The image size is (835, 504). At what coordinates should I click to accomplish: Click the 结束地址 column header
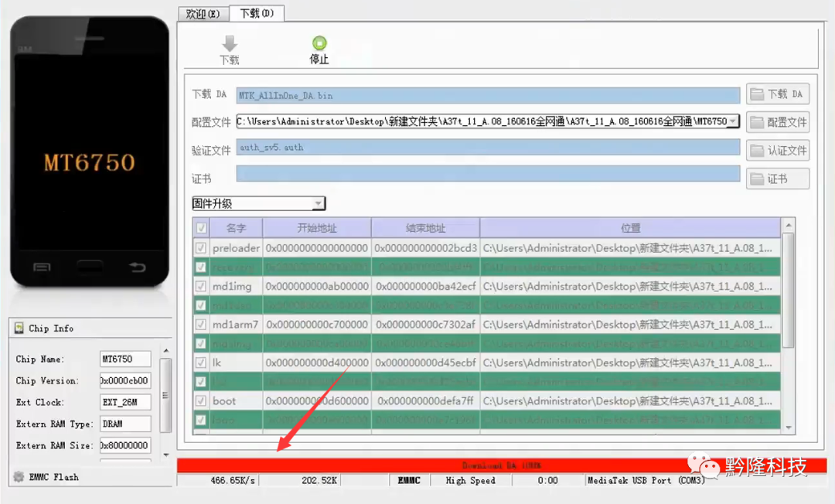(x=425, y=228)
